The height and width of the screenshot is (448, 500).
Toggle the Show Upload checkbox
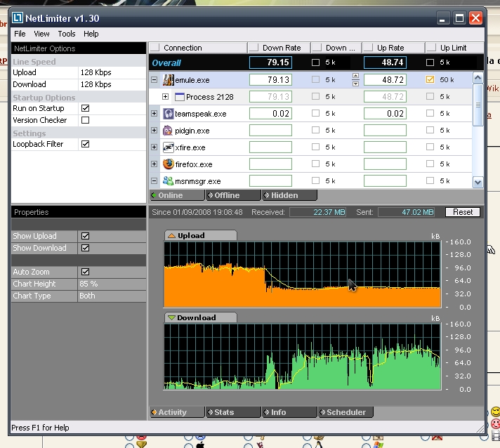click(85, 236)
